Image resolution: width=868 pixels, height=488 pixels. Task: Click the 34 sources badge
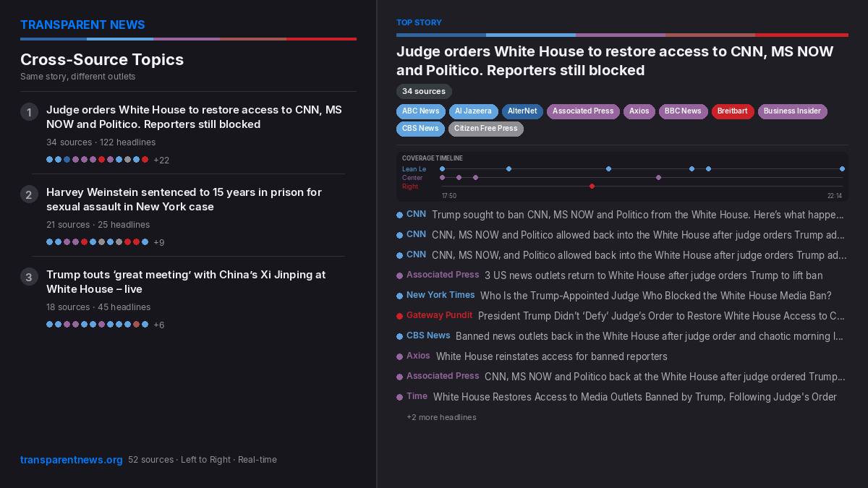coord(424,92)
